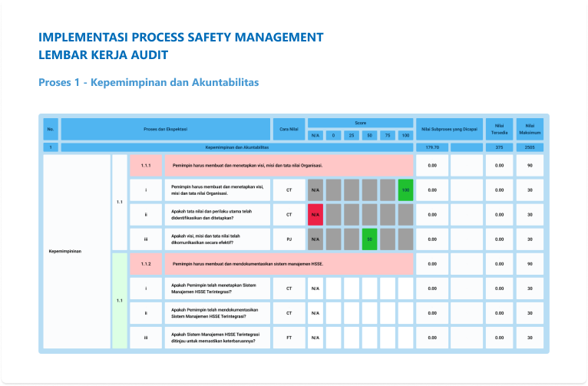Click the 'N/A' score column header
The width and height of the screenshot is (588, 386).
point(315,135)
